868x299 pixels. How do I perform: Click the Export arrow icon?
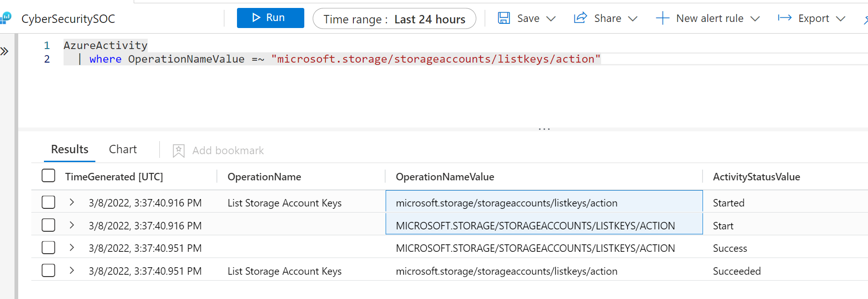click(x=785, y=18)
